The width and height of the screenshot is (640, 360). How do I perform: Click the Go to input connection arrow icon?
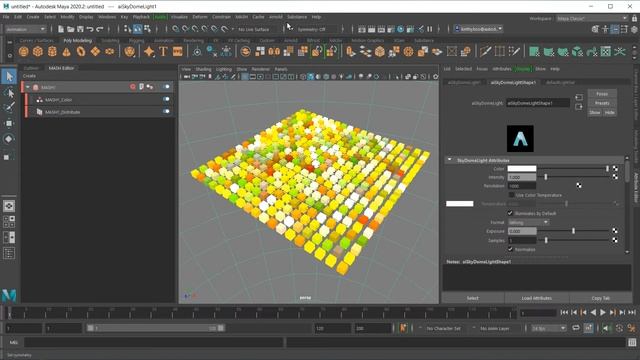click(x=579, y=97)
